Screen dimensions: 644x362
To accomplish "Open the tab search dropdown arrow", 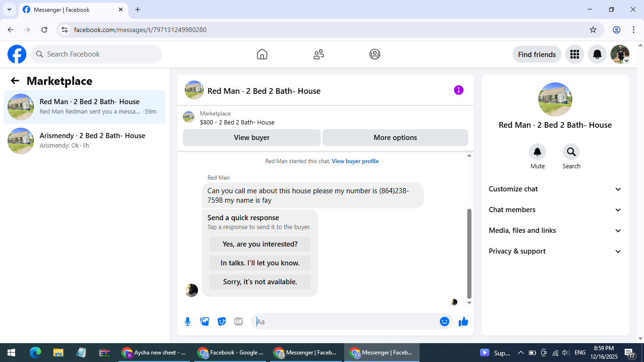I will point(9,9).
